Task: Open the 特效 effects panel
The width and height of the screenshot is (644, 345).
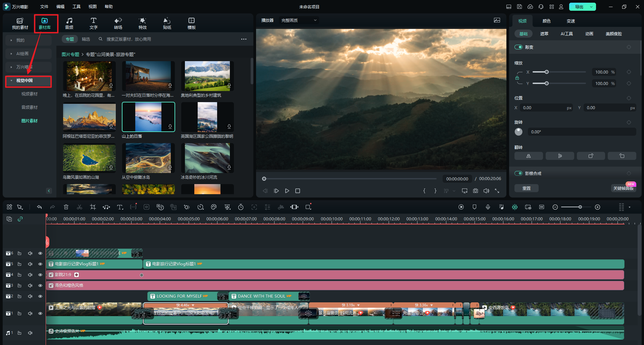Action: pos(143,23)
